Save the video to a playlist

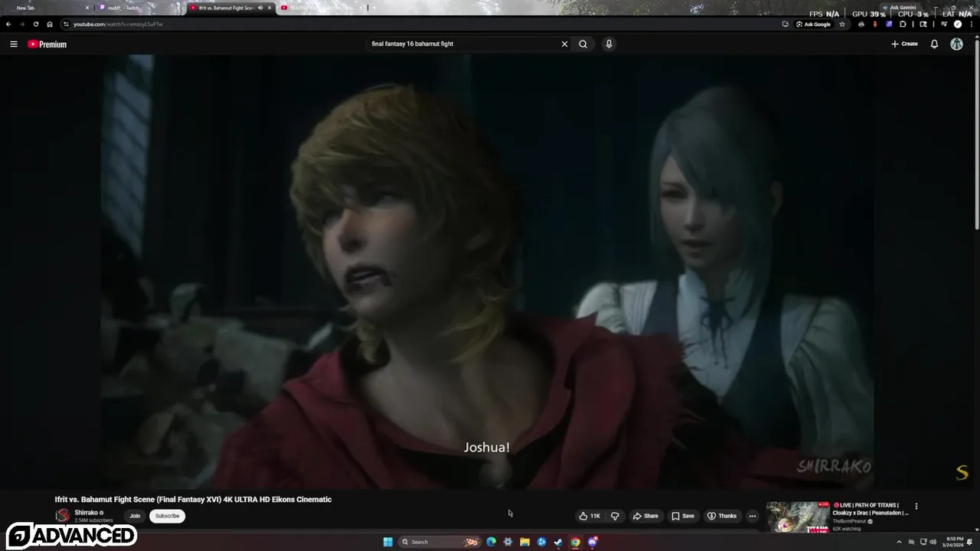pos(683,516)
